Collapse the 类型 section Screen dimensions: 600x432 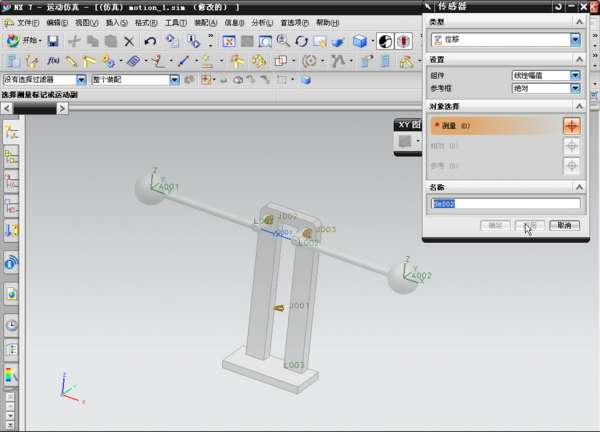click(x=579, y=22)
